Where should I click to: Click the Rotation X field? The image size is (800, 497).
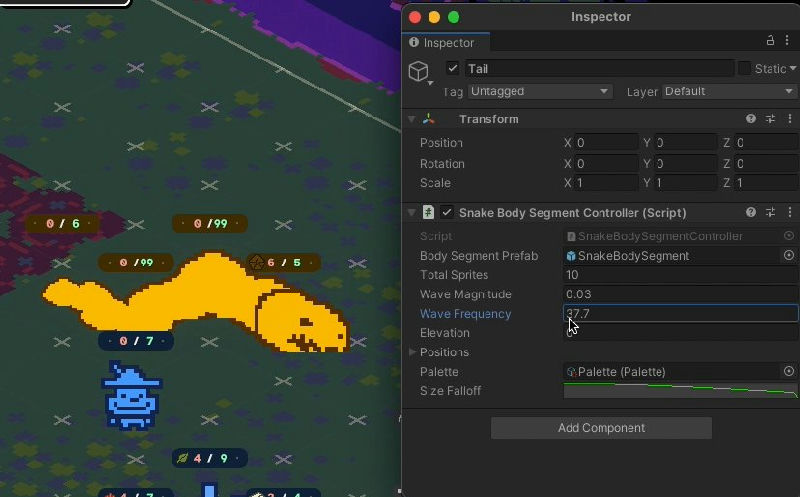point(606,163)
